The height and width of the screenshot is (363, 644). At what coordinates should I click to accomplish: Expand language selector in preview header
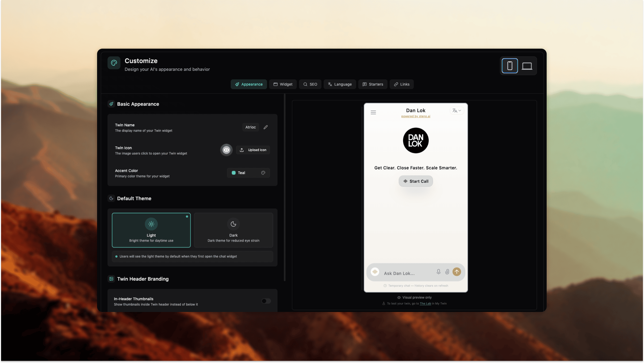pos(457,111)
